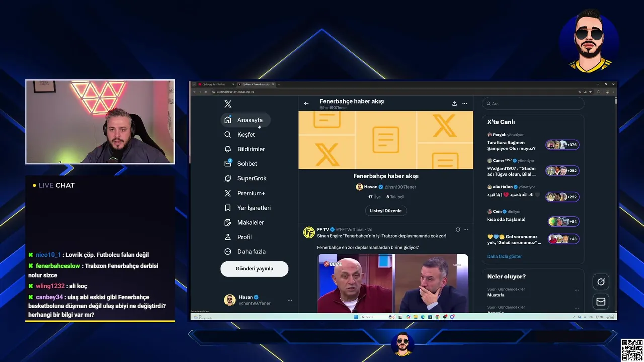Reload page with browser refresh icon

[x=206, y=92]
